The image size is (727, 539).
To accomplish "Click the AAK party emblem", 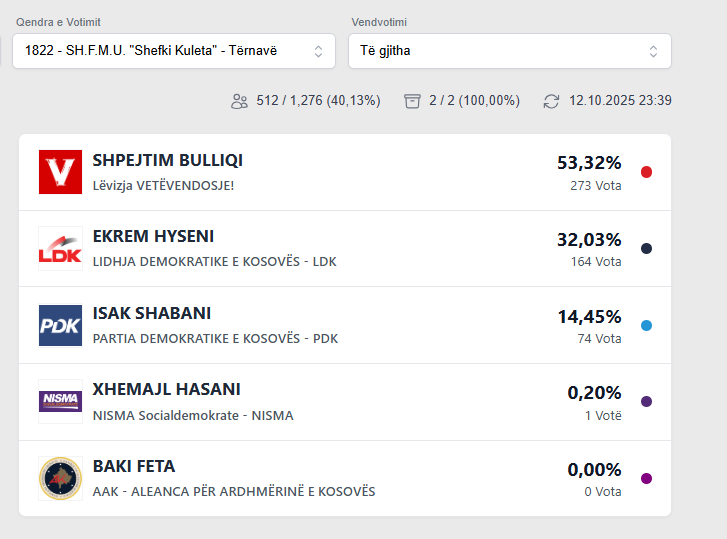I will (60, 478).
